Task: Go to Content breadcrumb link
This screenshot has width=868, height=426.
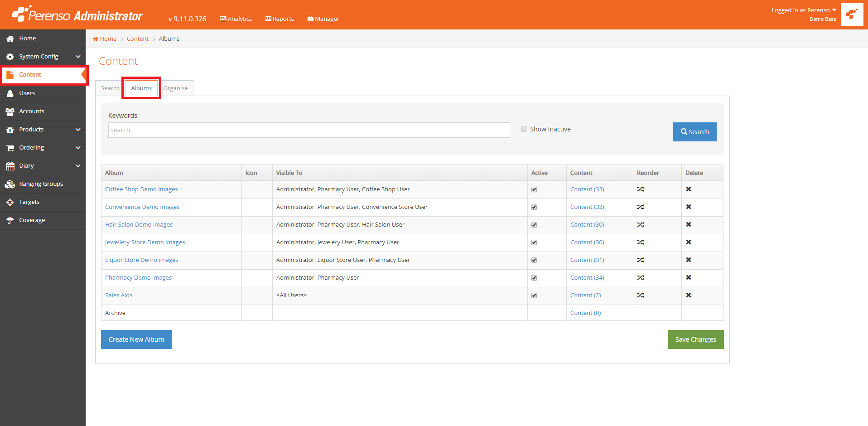Action: [138, 39]
